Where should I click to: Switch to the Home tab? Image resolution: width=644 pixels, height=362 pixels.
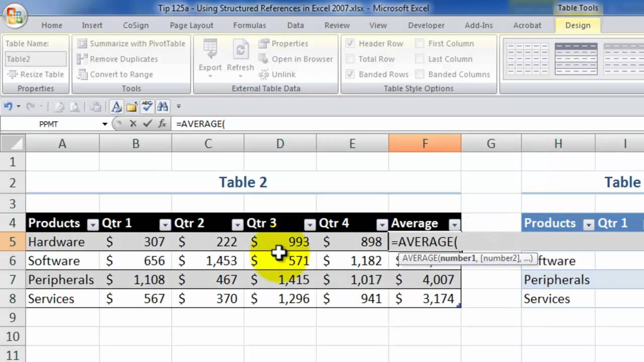[52, 25]
